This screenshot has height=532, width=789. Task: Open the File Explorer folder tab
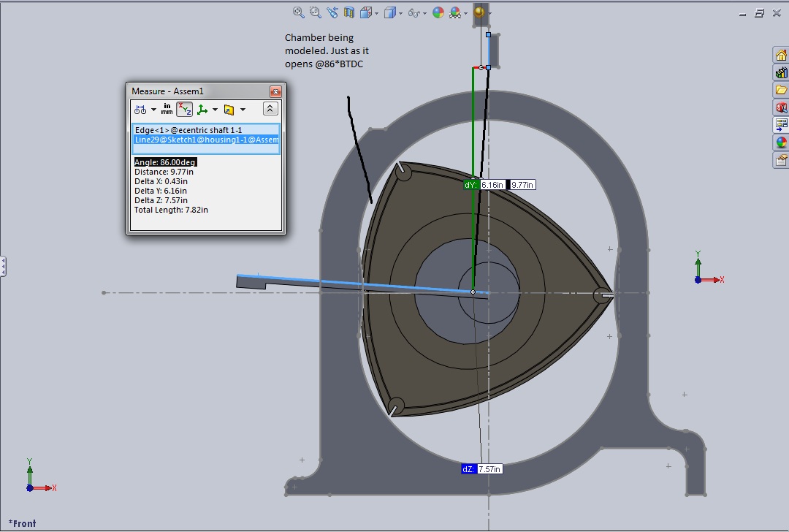pos(781,90)
